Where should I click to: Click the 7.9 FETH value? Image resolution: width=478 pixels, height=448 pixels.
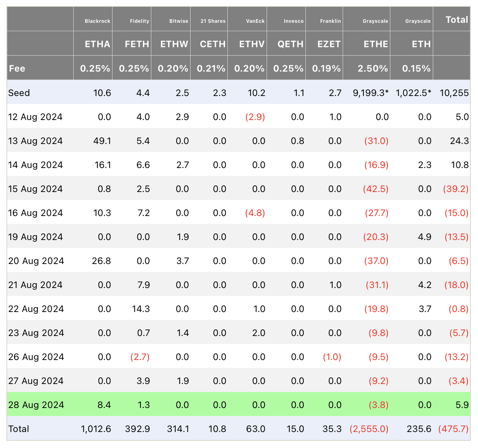tap(143, 285)
